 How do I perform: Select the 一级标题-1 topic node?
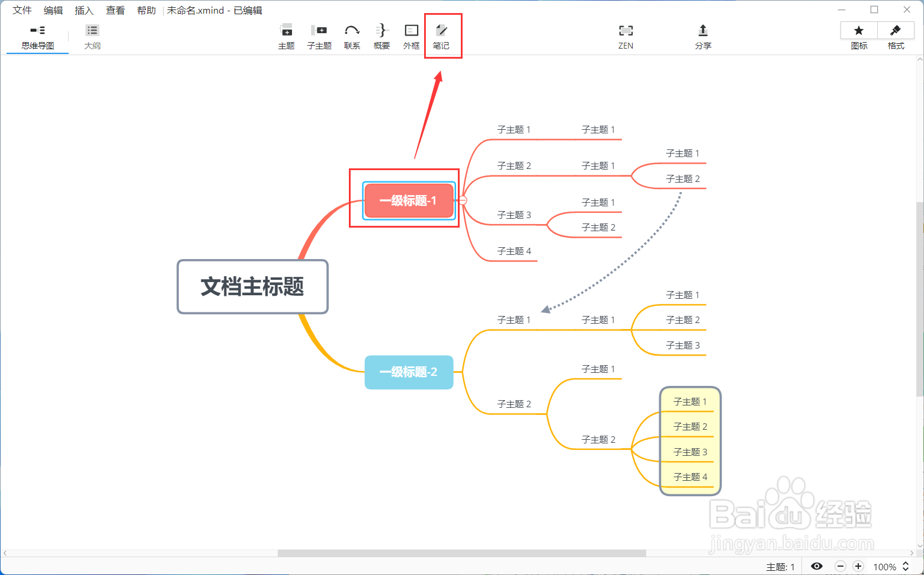409,200
